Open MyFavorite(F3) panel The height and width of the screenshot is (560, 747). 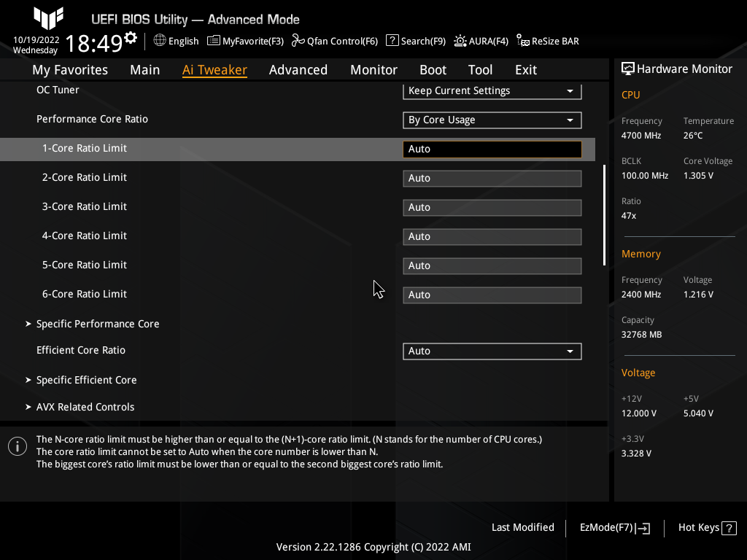click(245, 41)
